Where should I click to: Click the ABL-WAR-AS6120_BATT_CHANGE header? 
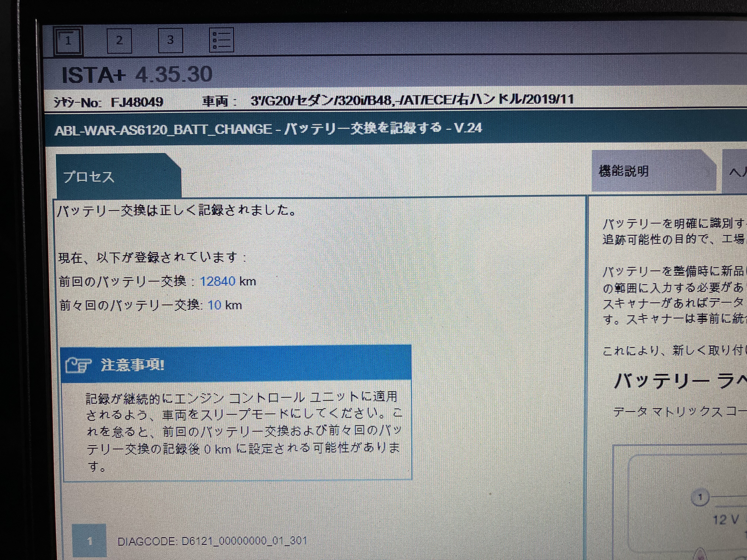pyautogui.click(x=268, y=129)
